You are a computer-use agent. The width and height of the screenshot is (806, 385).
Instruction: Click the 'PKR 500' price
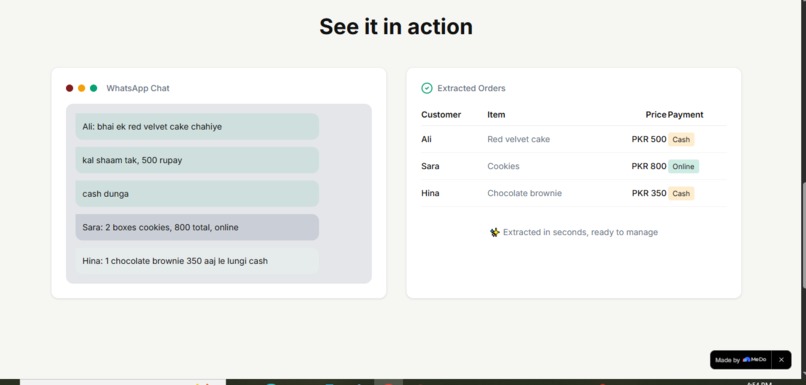[x=649, y=139]
